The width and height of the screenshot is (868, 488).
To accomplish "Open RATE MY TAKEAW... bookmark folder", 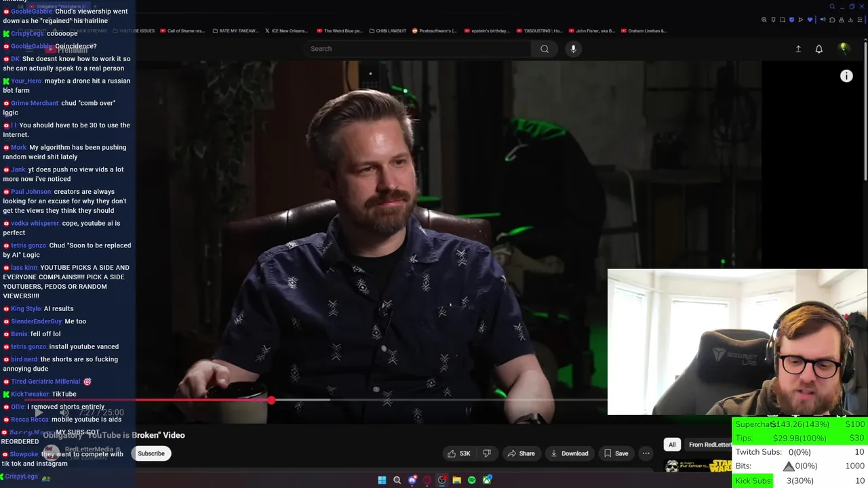I will [x=235, y=30].
